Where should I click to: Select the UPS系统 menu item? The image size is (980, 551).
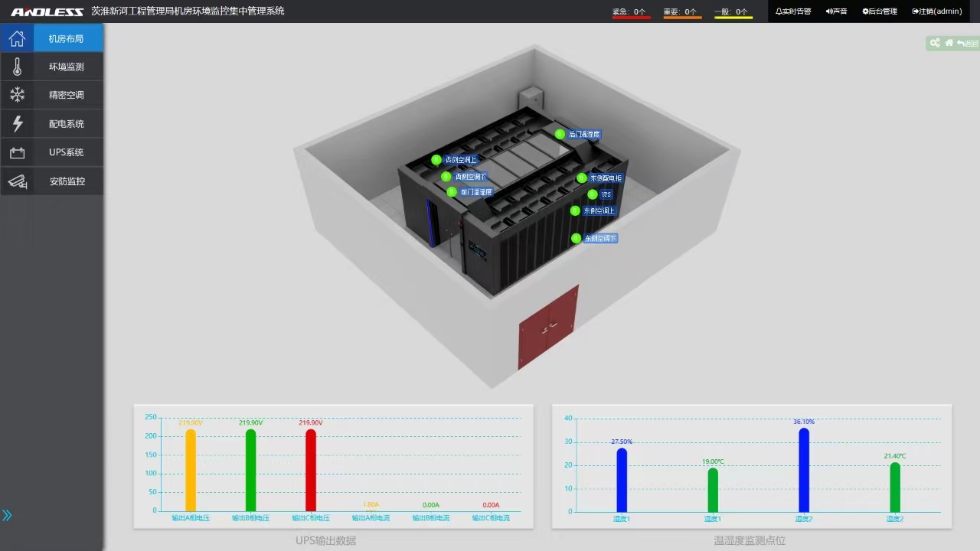(x=67, y=152)
